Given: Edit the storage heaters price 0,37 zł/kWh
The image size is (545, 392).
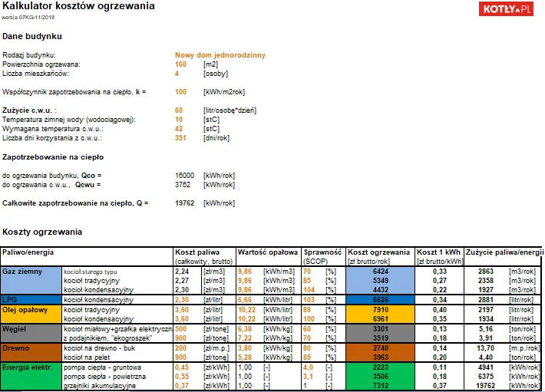Looking at the screenshot, I should point(182,385).
